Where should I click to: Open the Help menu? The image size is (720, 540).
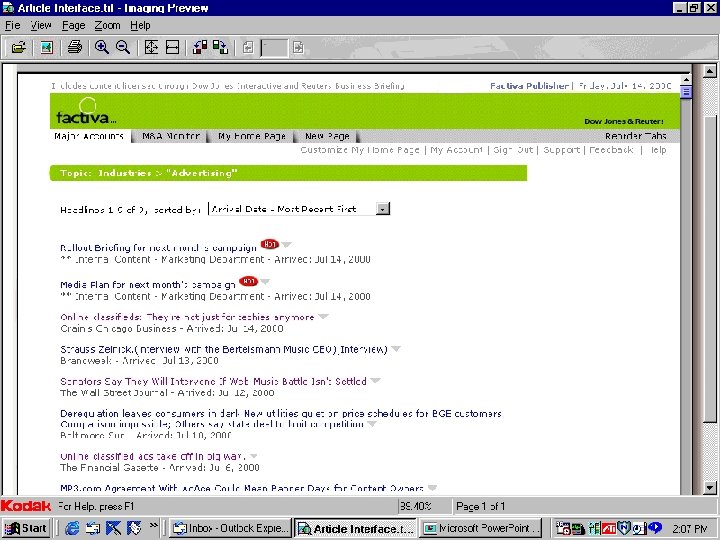(x=140, y=25)
